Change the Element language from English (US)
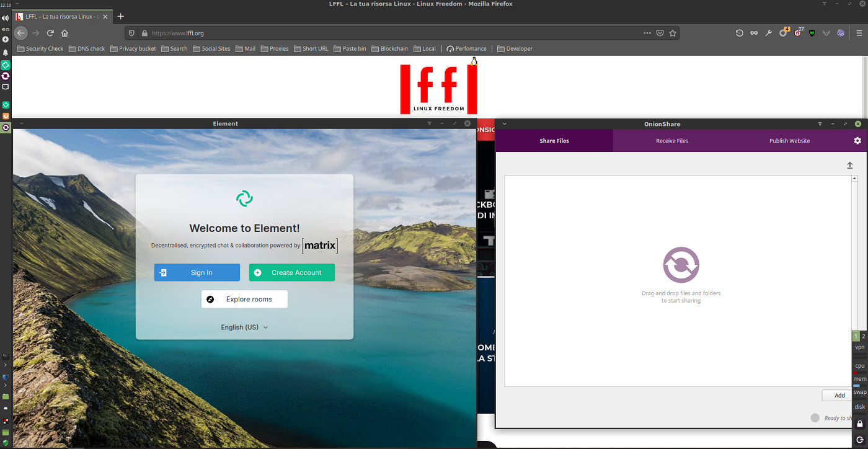This screenshot has height=449, width=868. coord(244,327)
